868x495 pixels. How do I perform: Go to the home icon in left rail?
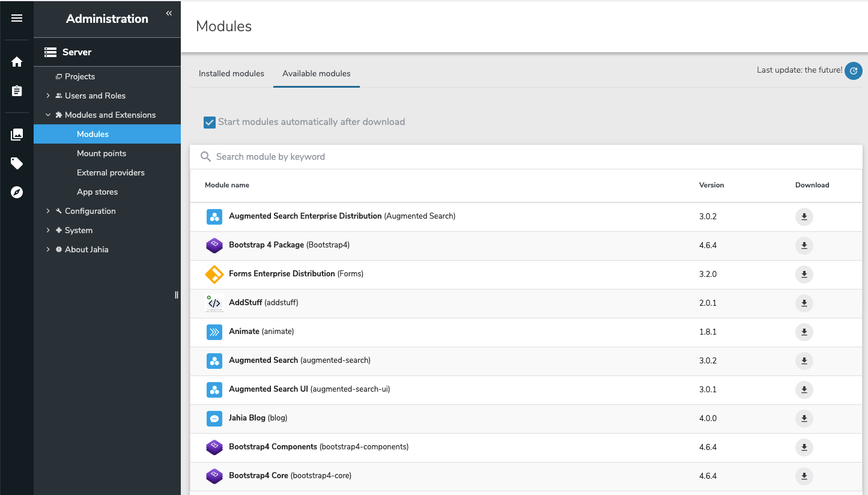click(17, 62)
